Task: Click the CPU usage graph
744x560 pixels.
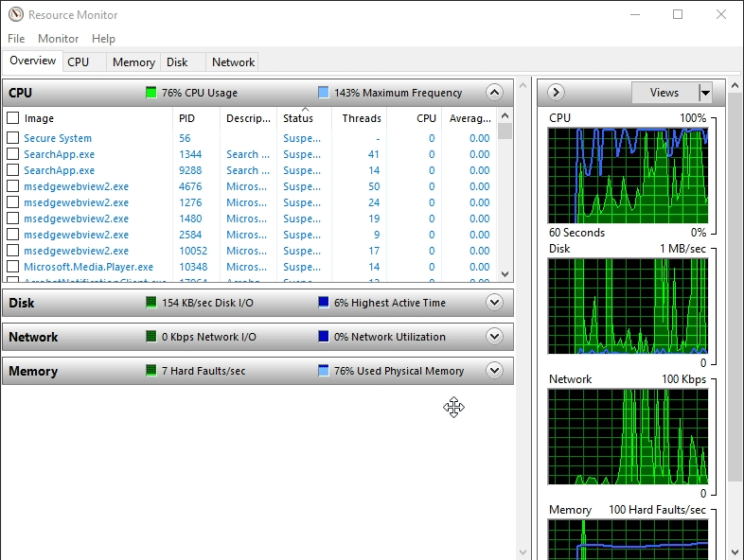Action: click(x=628, y=175)
